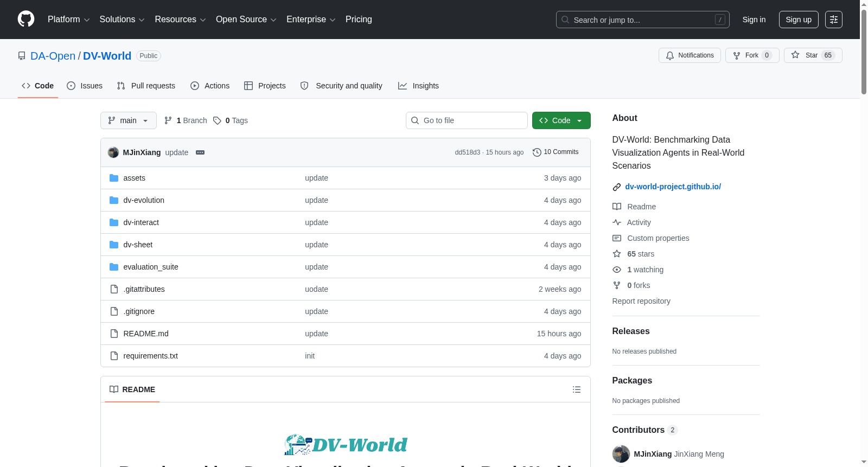
Task: Open the GitHub homepage logo
Action: [26, 19]
